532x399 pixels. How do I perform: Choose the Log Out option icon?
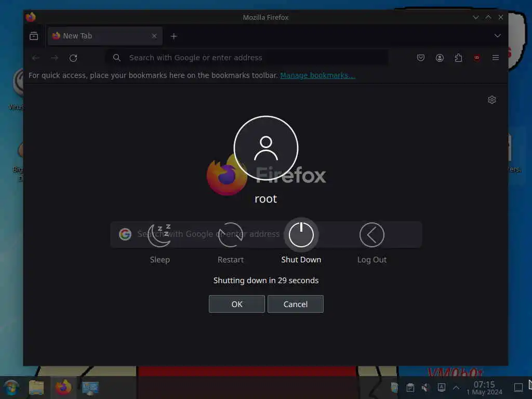click(371, 235)
